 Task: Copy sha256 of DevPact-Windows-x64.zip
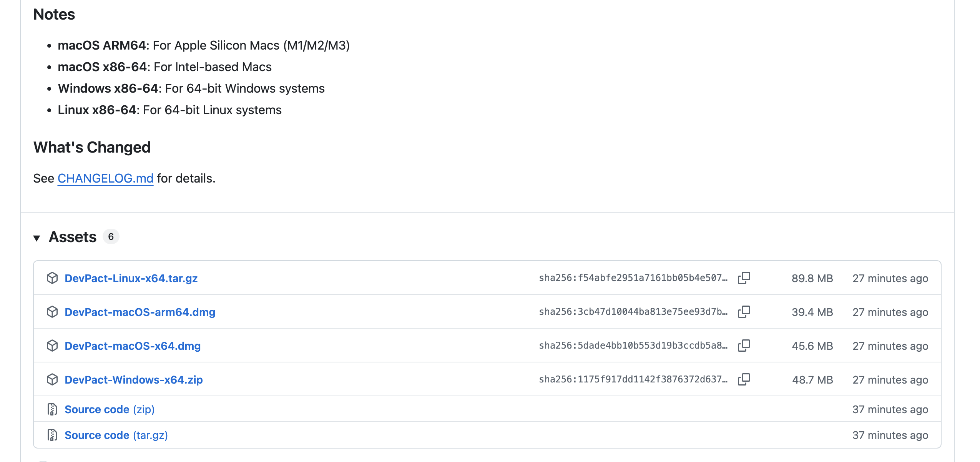[744, 379]
